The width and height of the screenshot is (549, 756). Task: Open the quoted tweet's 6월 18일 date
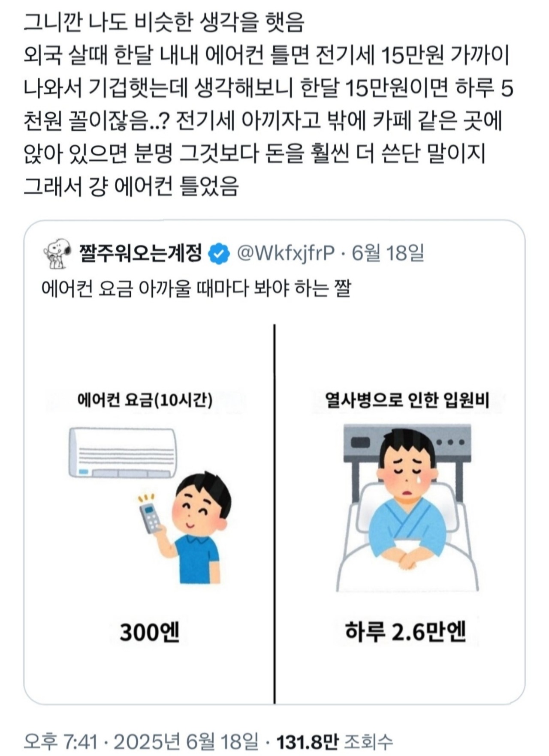[387, 253]
